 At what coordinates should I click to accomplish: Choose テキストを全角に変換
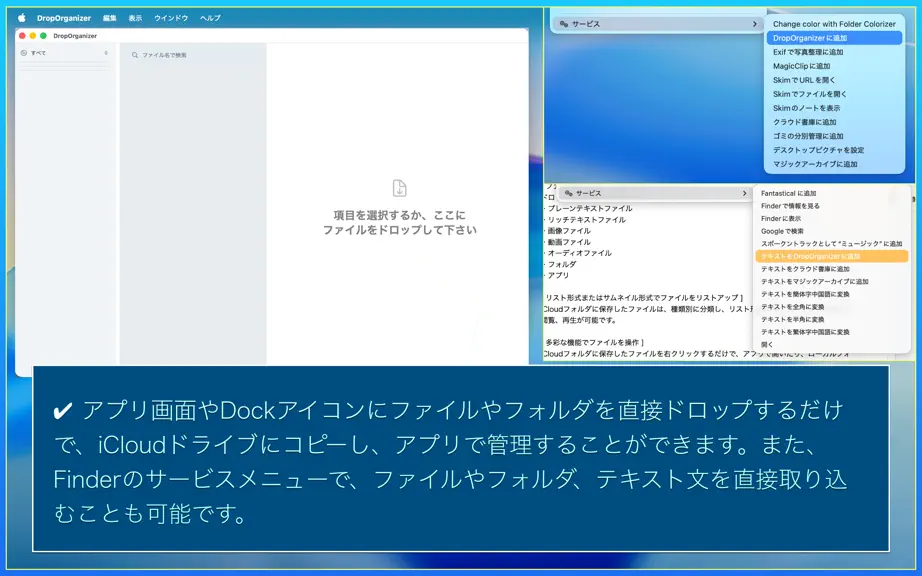click(x=831, y=307)
